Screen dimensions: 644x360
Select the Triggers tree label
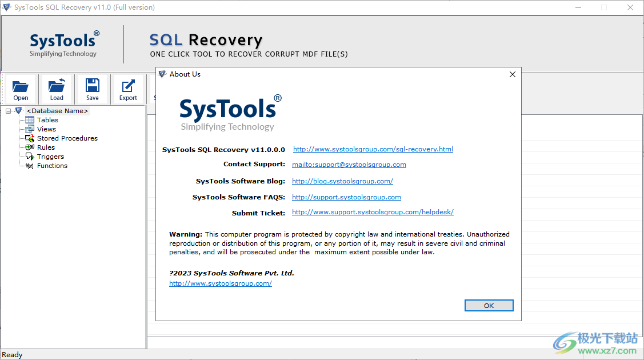[50, 157]
